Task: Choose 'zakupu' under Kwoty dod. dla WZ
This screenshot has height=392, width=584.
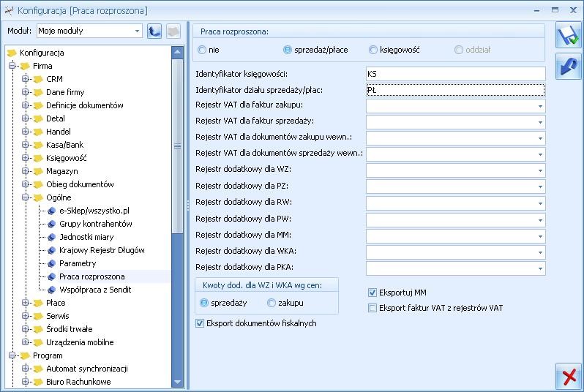Action: pyautogui.click(x=272, y=303)
